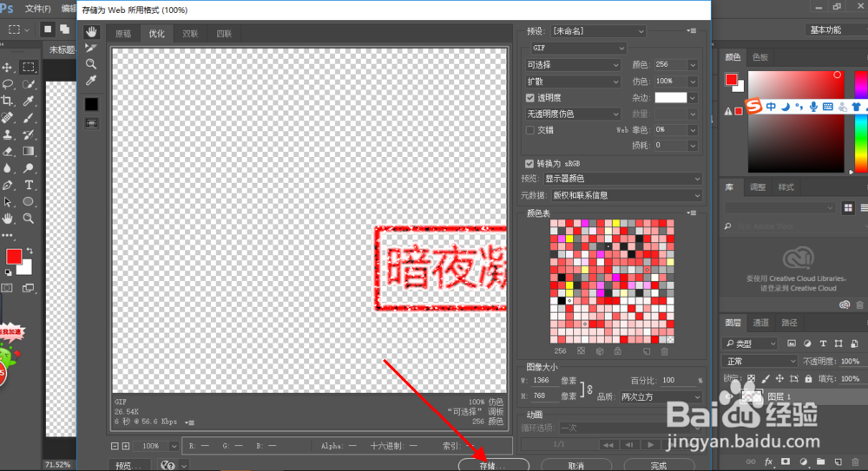
Task: Select the Slice Select tool in dialog
Action: tap(91, 49)
